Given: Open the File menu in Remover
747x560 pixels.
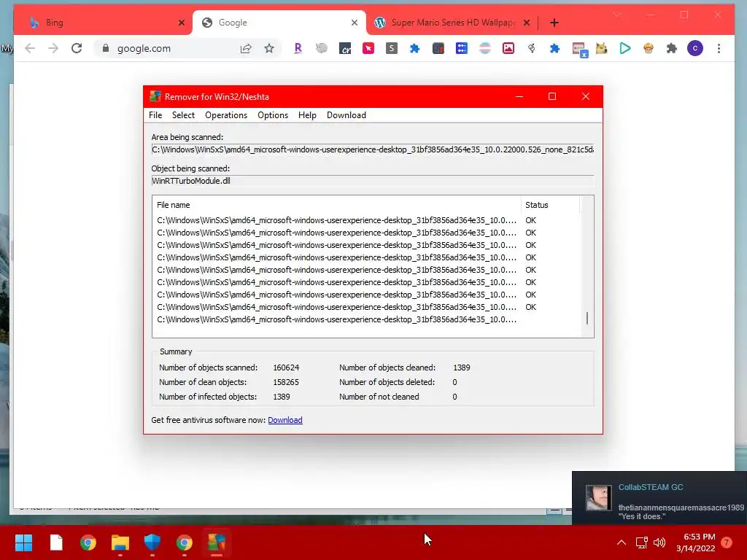Looking at the screenshot, I should 155,115.
